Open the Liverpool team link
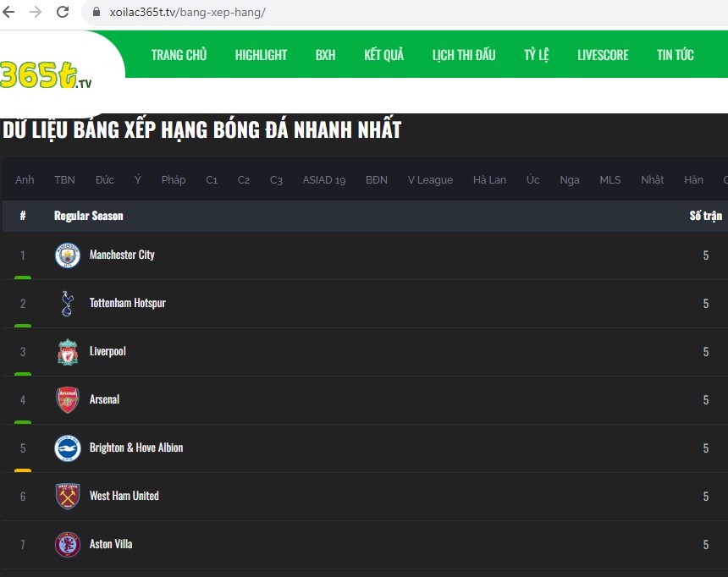The width and height of the screenshot is (728, 577). [x=108, y=351]
